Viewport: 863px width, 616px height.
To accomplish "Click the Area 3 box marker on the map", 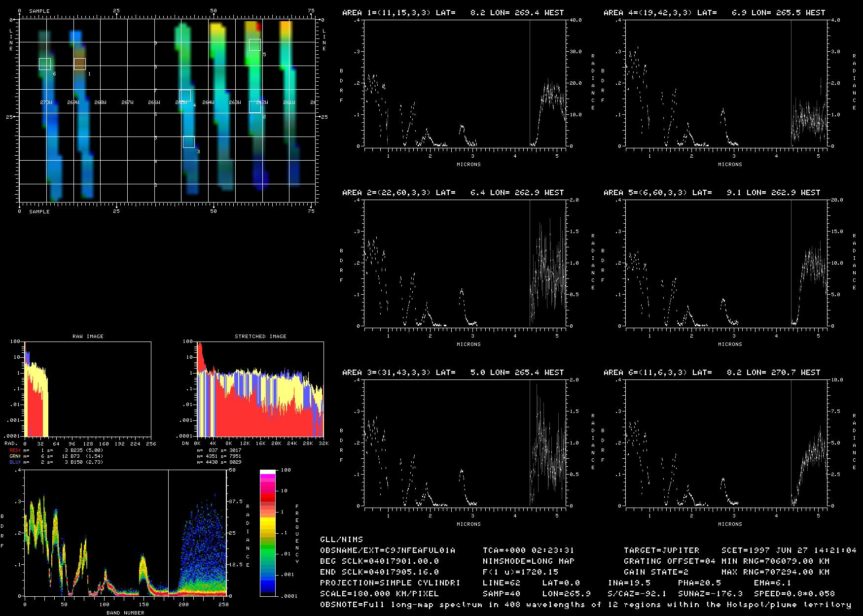I will pos(189,142).
